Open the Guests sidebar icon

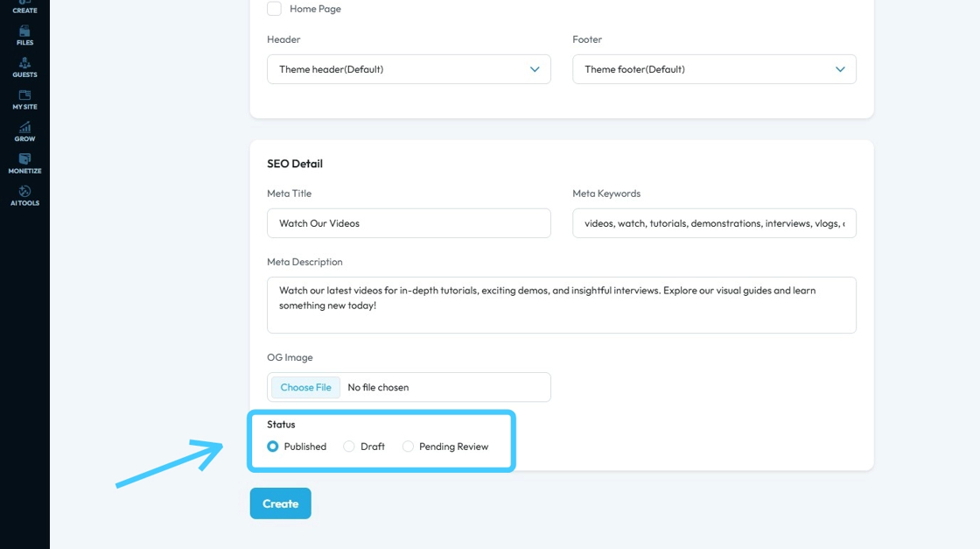[24, 63]
